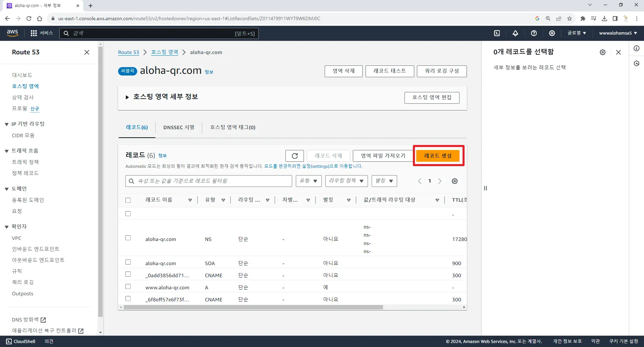
Task: Go to next records page
Action: click(x=440, y=181)
